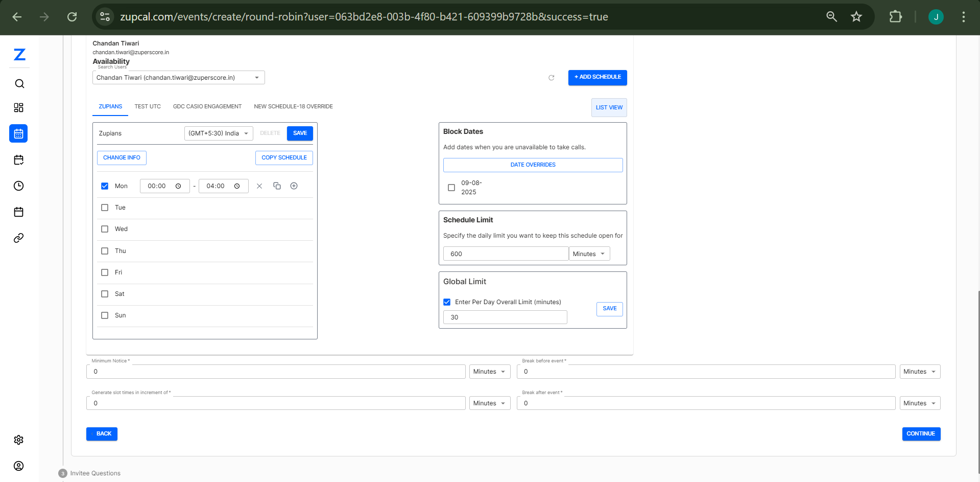Click the Minimum Notice input field
Screen dimensions: 980x482
pyautogui.click(x=276, y=372)
